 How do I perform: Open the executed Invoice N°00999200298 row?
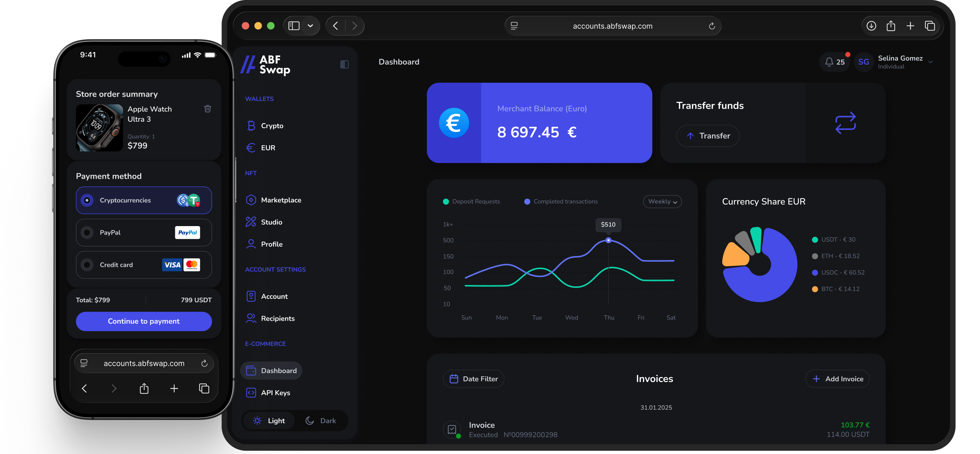click(x=656, y=430)
